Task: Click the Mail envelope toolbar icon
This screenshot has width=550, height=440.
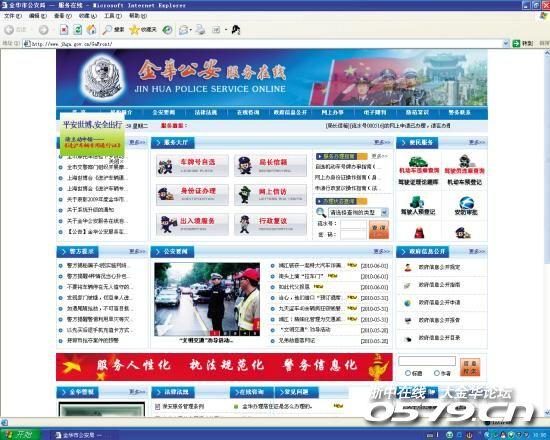Action: coord(183,30)
